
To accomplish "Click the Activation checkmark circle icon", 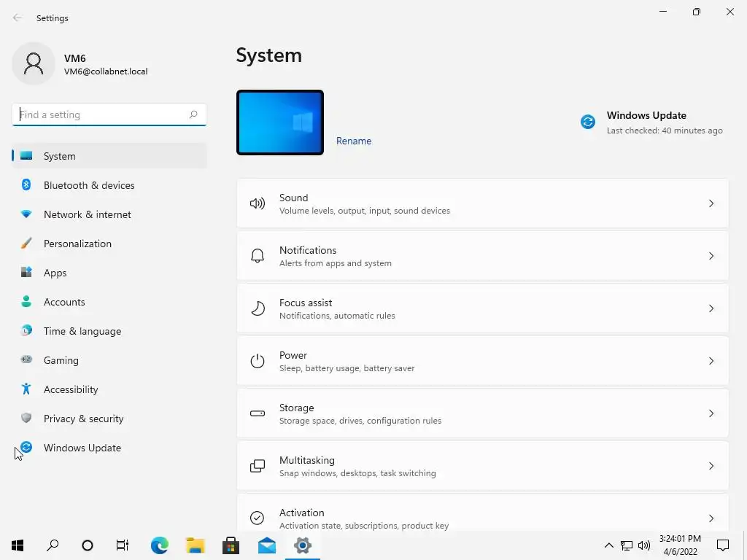I will [258, 518].
